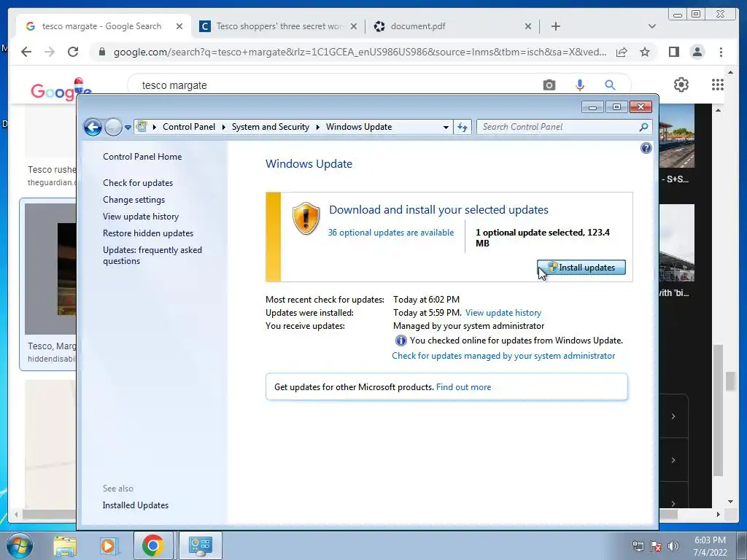
Task: Click the volume speaker tray icon
Action: tap(673, 546)
